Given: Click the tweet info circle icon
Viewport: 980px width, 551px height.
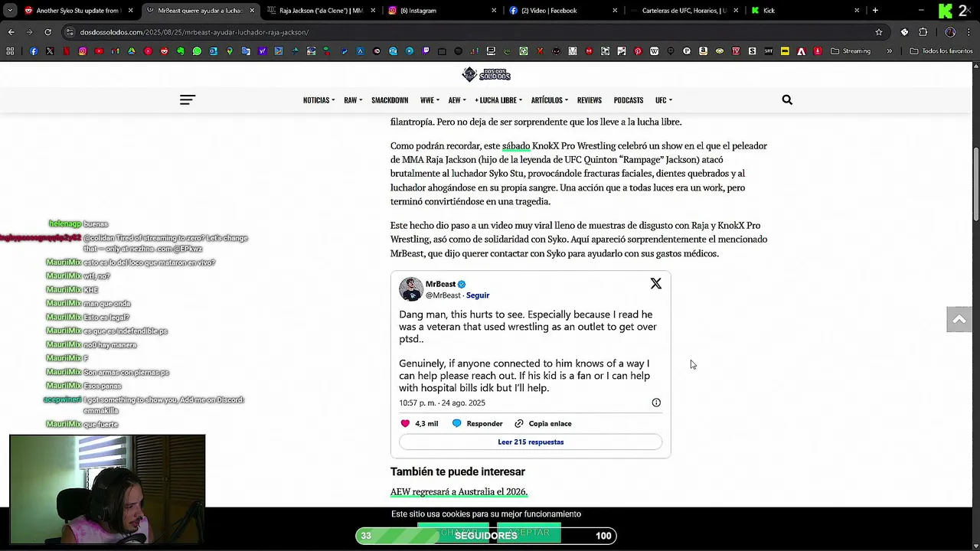Looking at the screenshot, I should tap(656, 403).
